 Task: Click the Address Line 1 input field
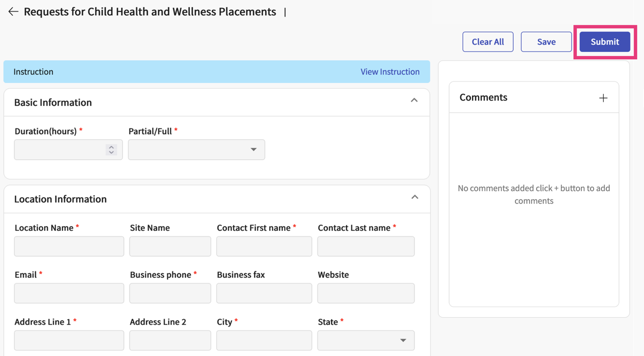point(69,340)
